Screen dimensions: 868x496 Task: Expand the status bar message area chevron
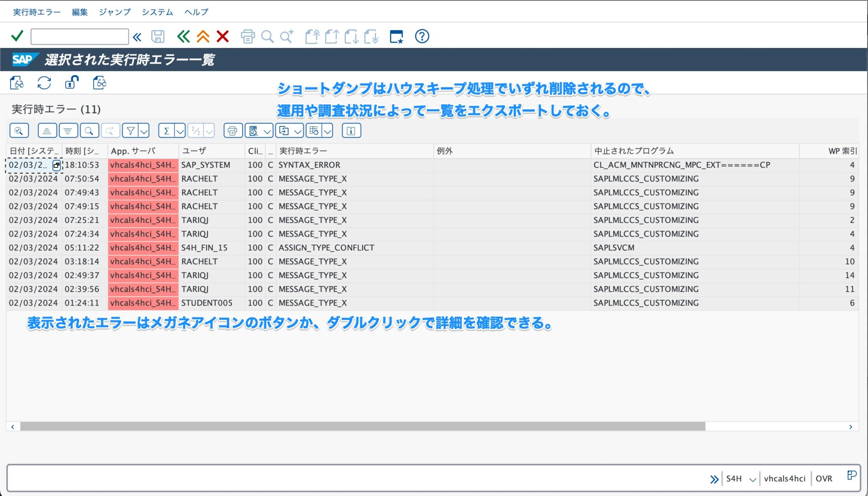tap(715, 478)
